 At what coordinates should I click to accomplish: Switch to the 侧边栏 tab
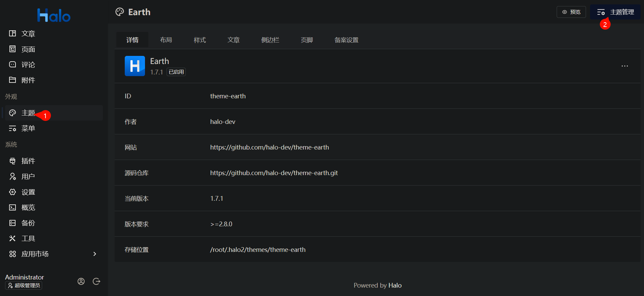coord(270,40)
